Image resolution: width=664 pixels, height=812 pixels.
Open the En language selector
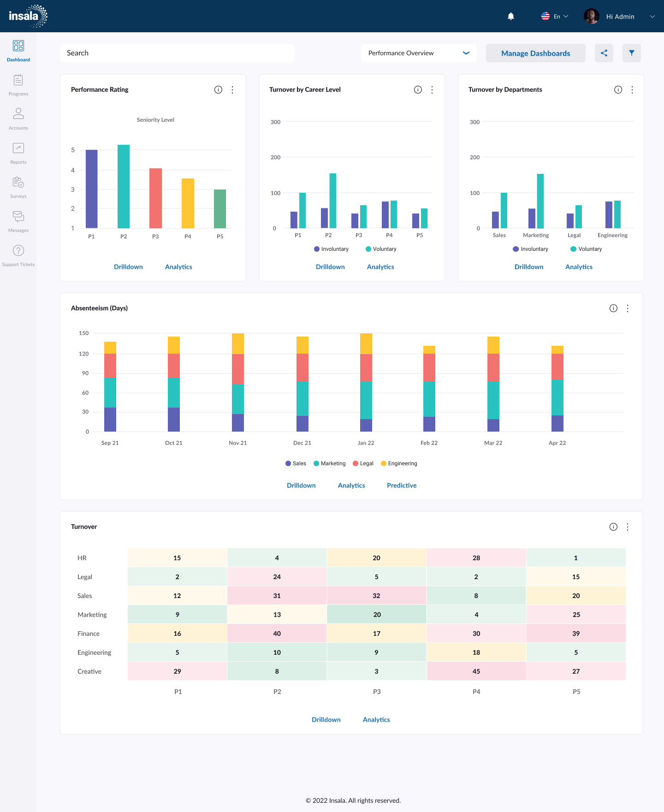click(x=555, y=17)
